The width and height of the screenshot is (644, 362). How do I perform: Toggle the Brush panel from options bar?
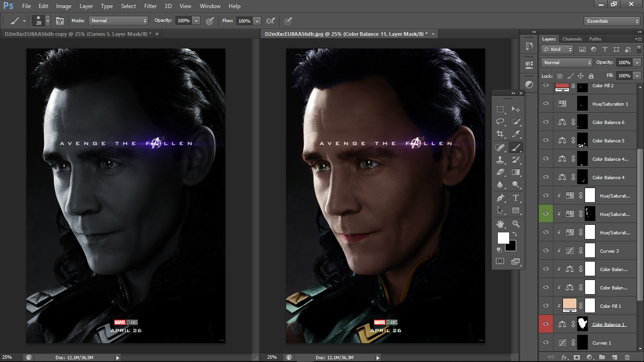[60, 21]
